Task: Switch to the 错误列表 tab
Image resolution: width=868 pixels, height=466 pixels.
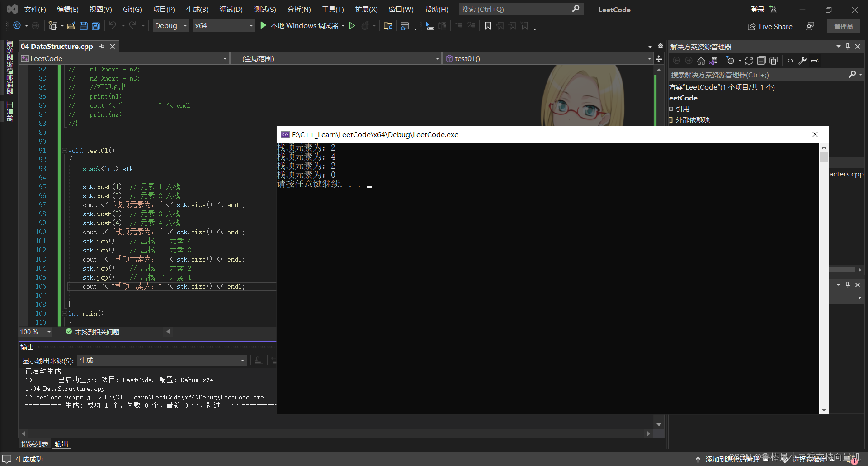Action: tap(35, 444)
